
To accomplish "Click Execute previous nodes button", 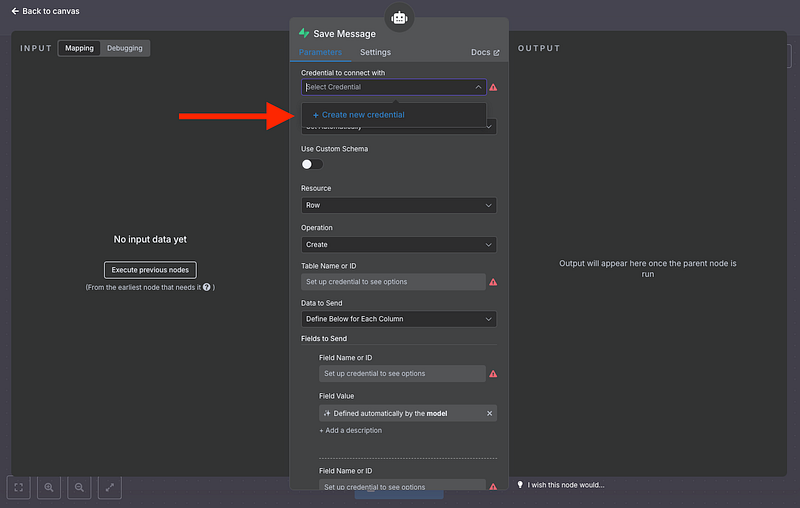I will (151, 270).
